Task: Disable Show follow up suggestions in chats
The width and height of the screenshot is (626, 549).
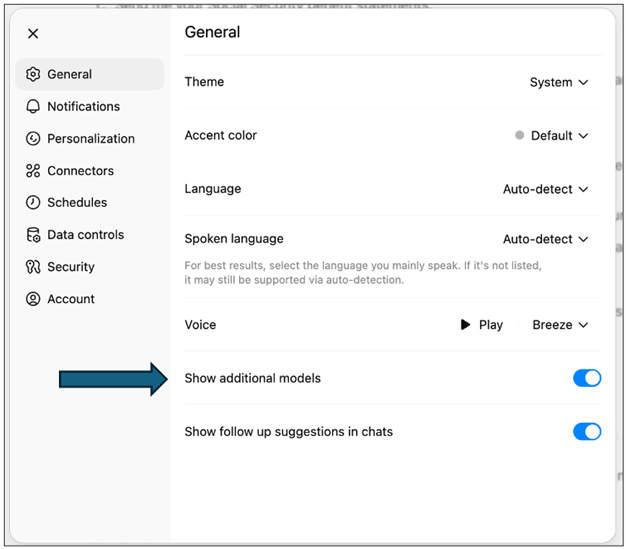Action: tap(587, 432)
